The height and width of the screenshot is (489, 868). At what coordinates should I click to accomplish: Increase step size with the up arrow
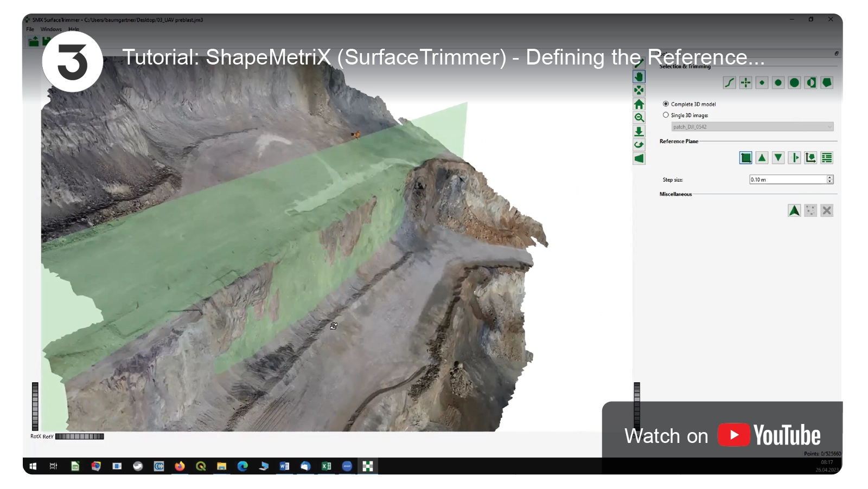829,177
